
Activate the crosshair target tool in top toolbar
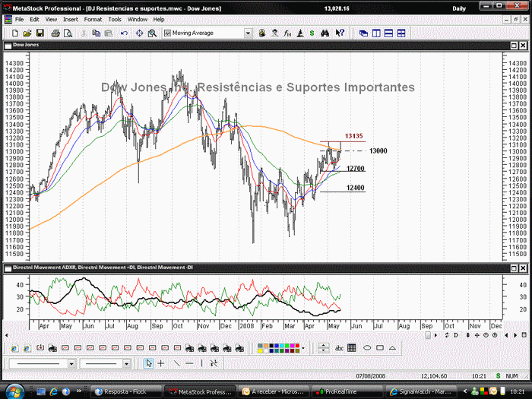coord(139,33)
